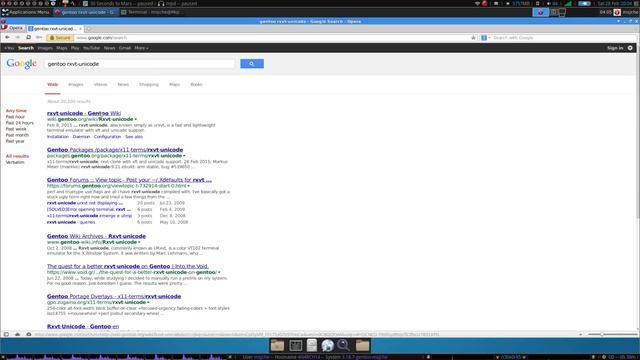This screenshot has width=640, height=360.
Task: Open 'The quest for a better rxvt-unicode' result
Action: (x=127, y=266)
